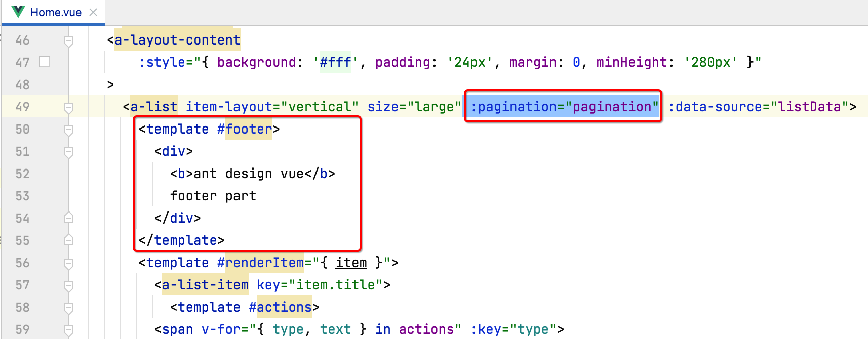Fold the span v-for block on line 59
The width and height of the screenshot is (868, 339).
pos(69,330)
